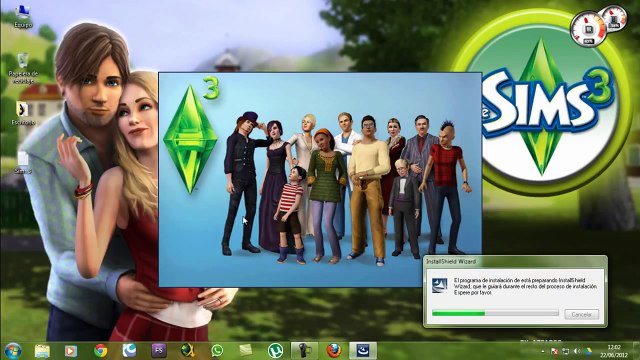
Task: Click the Sims 3 splash screen image
Action: pos(320,180)
